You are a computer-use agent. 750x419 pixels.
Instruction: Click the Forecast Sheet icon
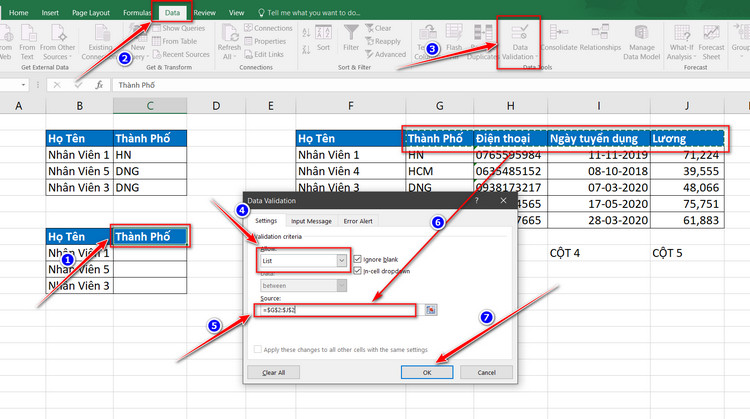[x=711, y=33]
